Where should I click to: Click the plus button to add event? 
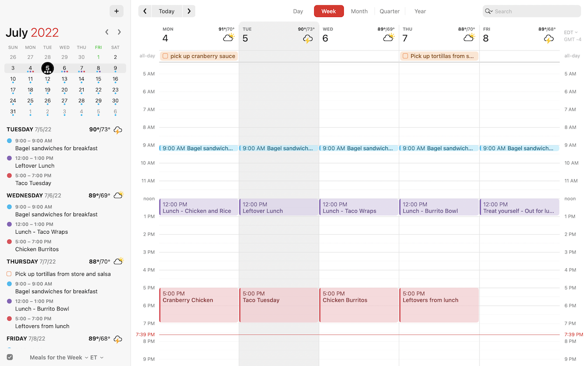click(116, 11)
